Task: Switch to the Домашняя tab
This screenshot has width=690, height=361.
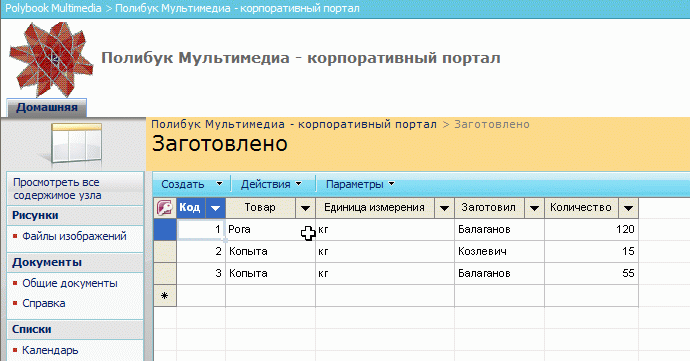Action: coord(47,107)
